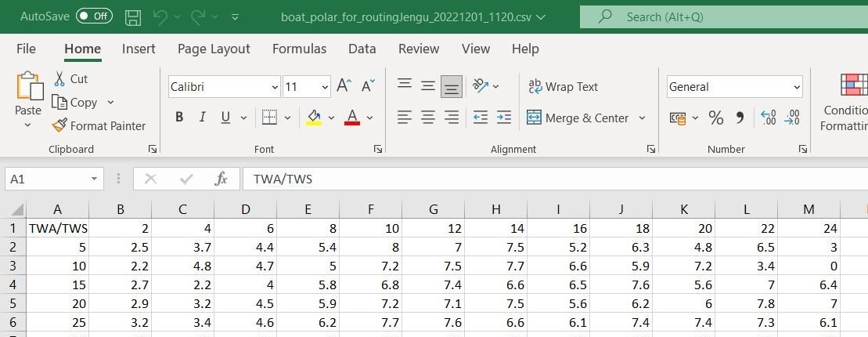
Task: Click the Name Box showing A1
Action: tap(47, 179)
